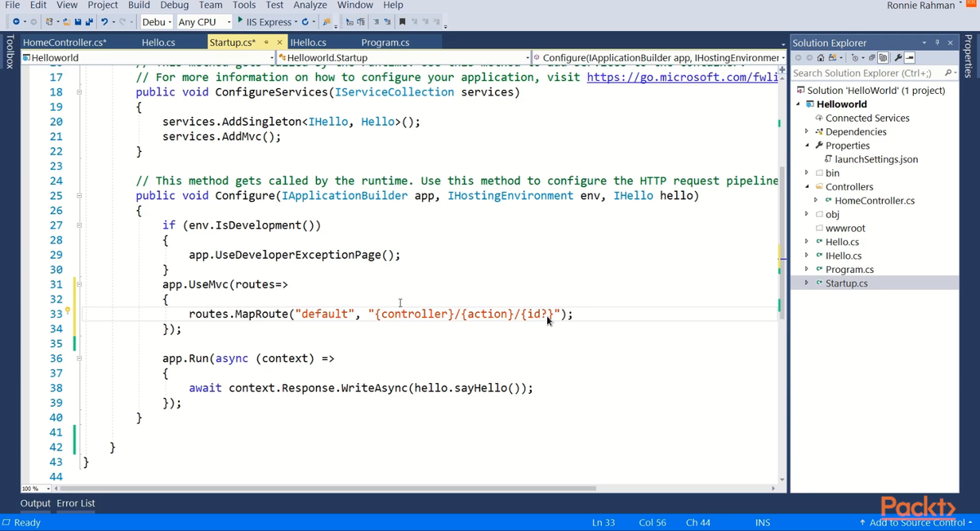Viewport: 980px width, 531px height.
Task: Toggle auto hide pin on Solution Explorer
Action: [937, 42]
